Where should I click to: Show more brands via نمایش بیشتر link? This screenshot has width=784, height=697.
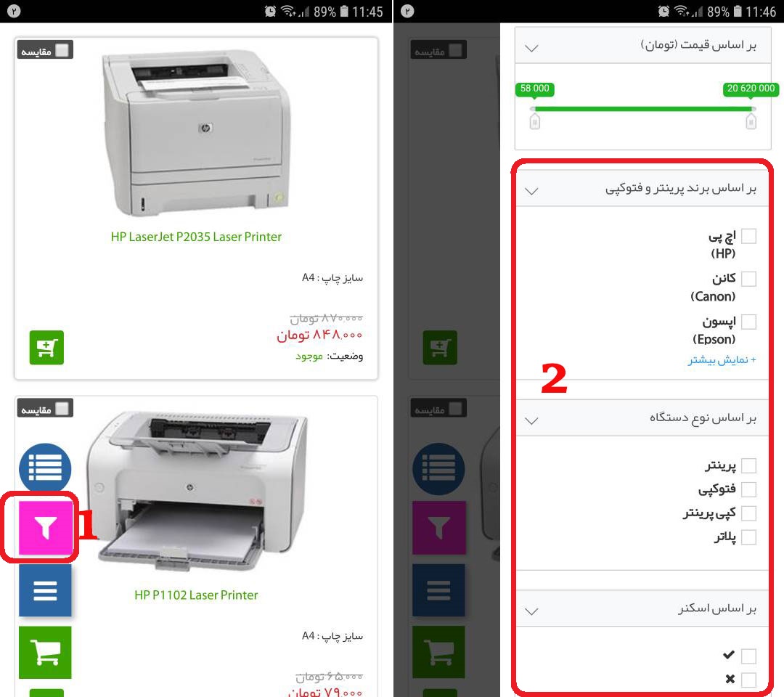[722, 360]
